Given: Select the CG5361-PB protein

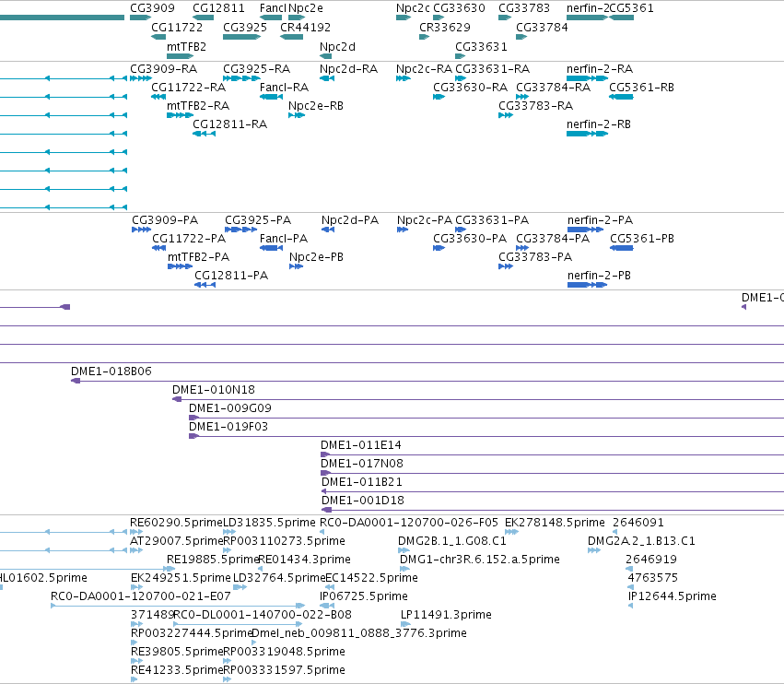Looking at the screenshot, I should pos(622,248).
